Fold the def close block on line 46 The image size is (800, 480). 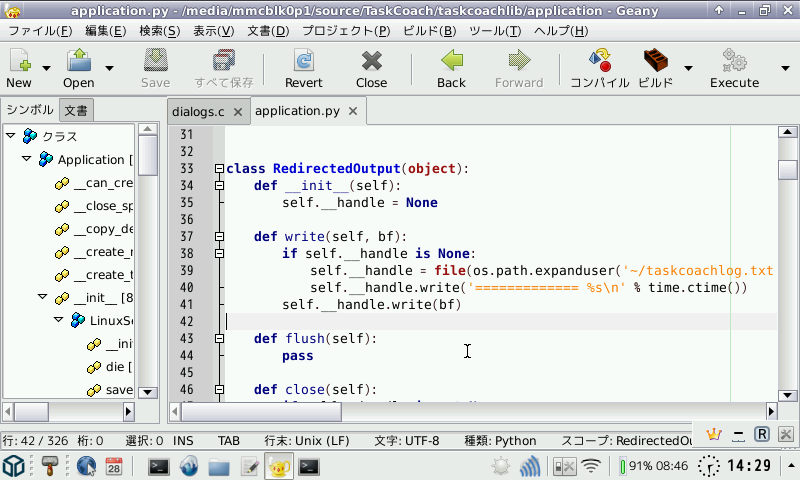[x=219, y=390]
